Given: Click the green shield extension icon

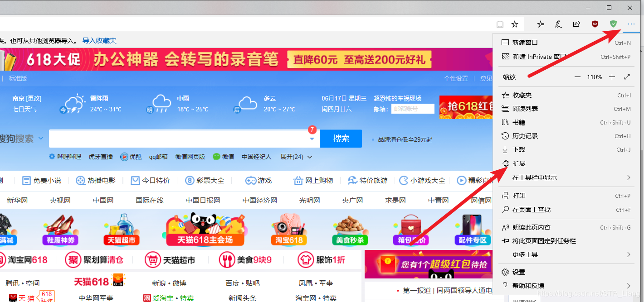Looking at the screenshot, I should (x=613, y=24).
